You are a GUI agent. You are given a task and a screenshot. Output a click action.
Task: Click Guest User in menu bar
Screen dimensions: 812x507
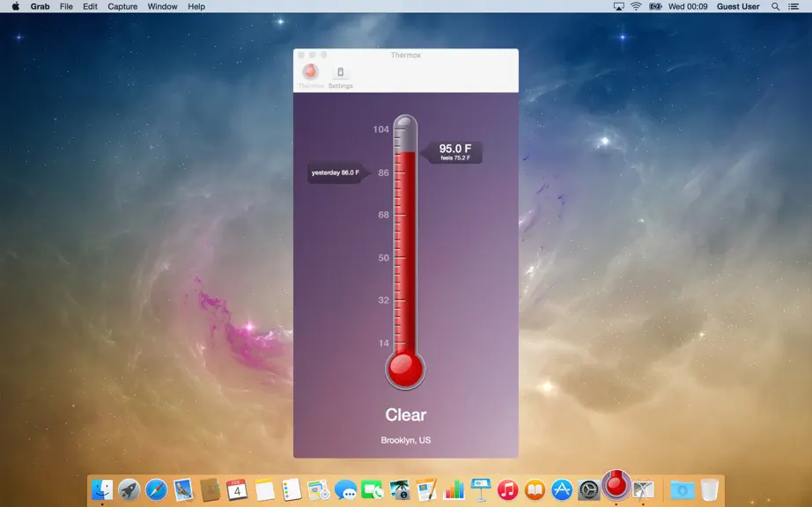[738, 7]
